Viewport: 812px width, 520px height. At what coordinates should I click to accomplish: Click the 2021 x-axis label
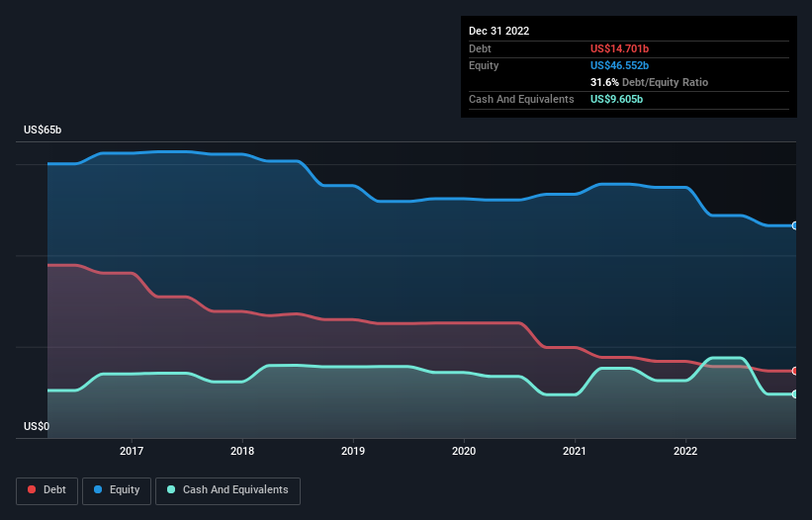pos(575,451)
